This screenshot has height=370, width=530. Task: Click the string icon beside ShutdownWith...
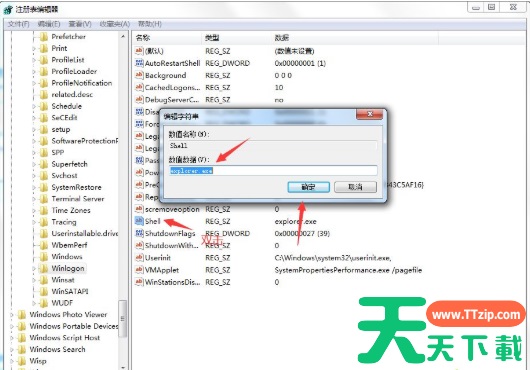[x=139, y=245]
